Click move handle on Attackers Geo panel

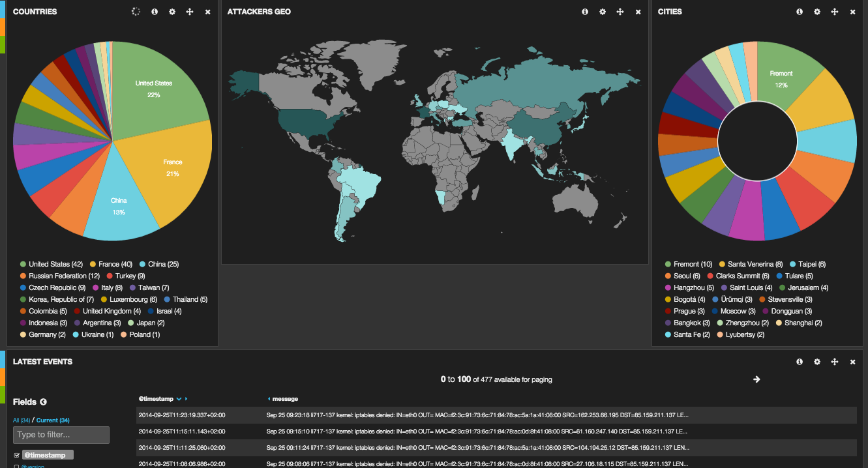coord(620,12)
